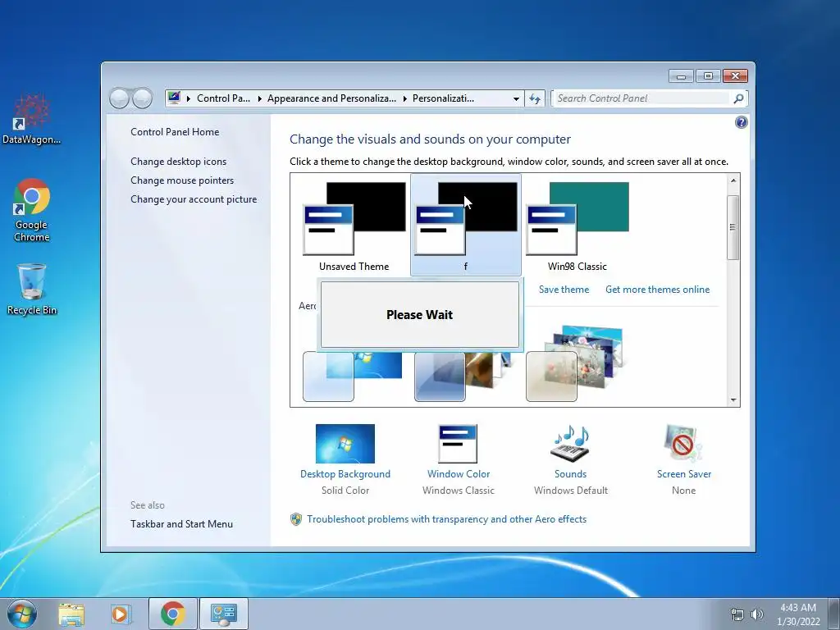Click the search magnifier icon

pos(738,98)
